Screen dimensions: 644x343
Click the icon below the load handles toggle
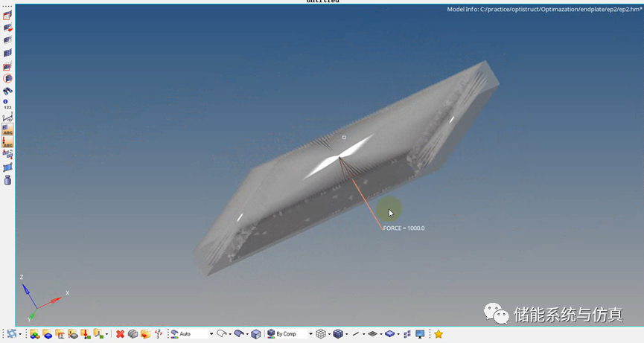[7, 154]
